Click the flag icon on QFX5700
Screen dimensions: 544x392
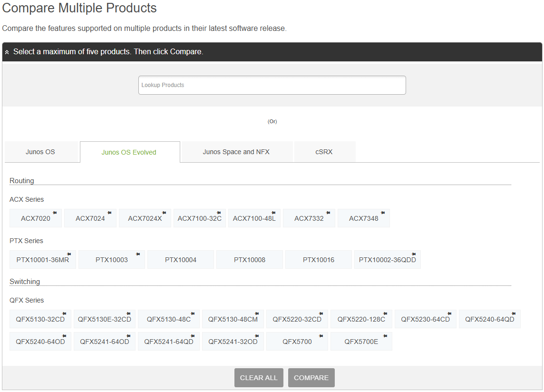coord(321,336)
